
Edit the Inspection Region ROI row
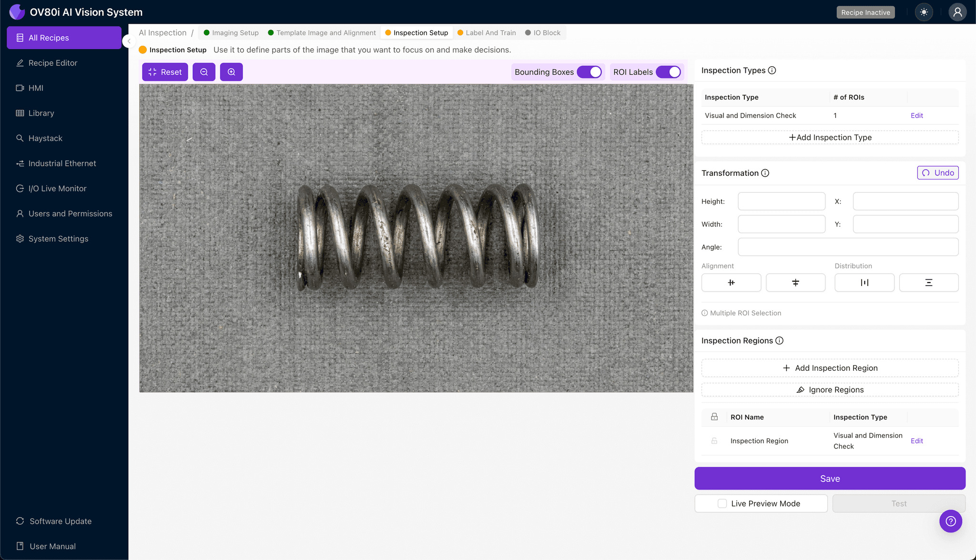(916, 441)
